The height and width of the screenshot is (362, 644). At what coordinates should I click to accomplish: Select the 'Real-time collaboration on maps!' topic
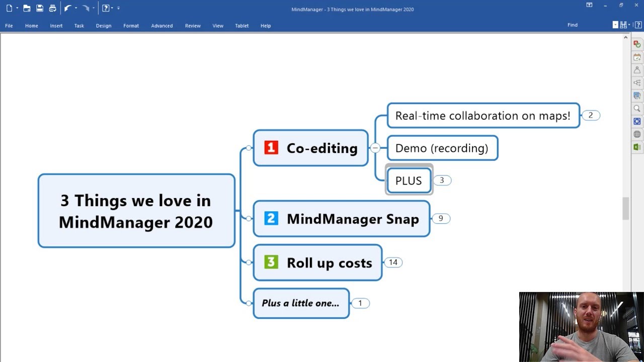tap(484, 116)
